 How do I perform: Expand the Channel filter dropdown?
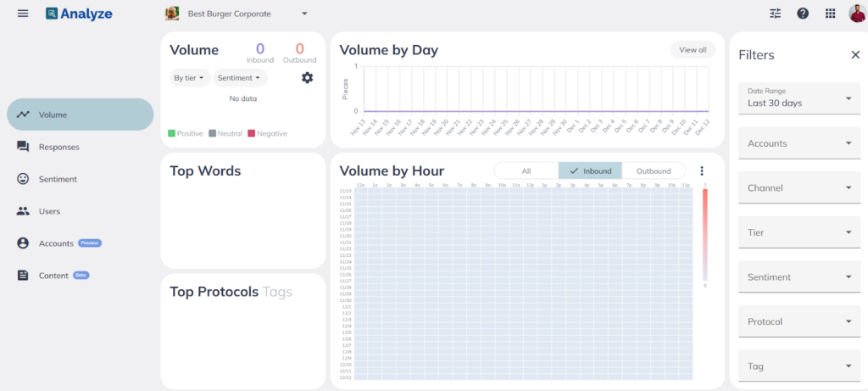coord(799,187)
